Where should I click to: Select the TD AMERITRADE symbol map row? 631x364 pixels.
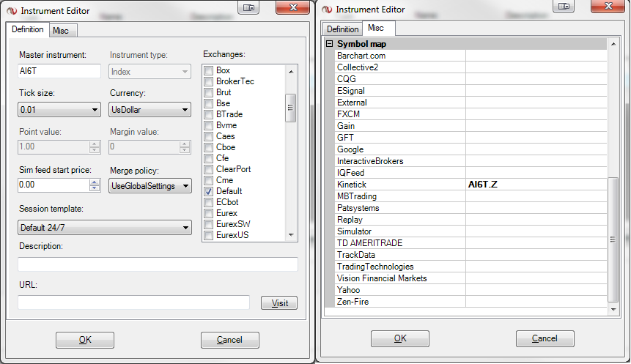point(471,243)
